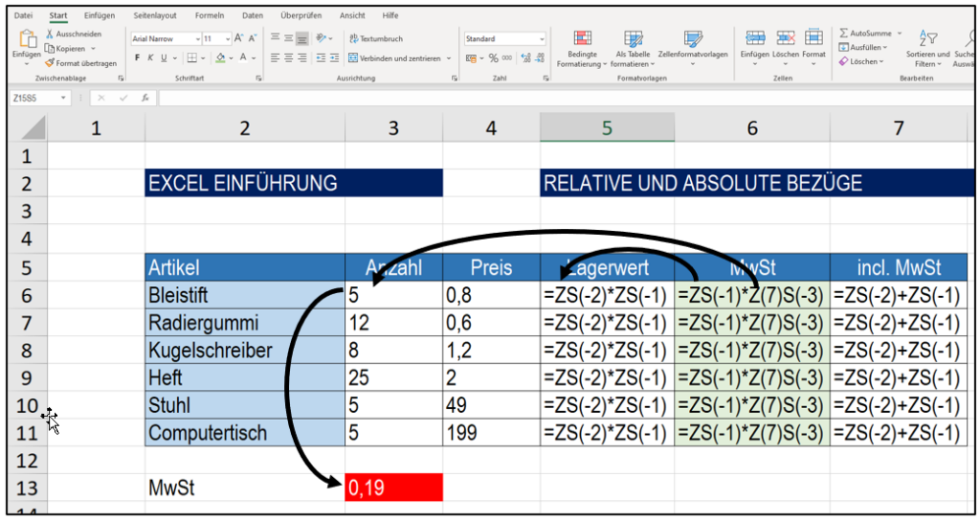Click Verbinden und zentrieren button

[394, 58]
